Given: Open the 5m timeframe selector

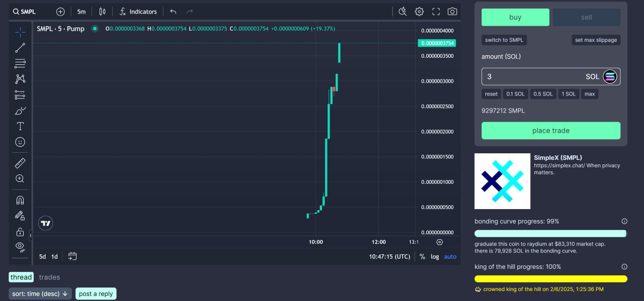Looking at the screenshot, I should pos(81,12).
